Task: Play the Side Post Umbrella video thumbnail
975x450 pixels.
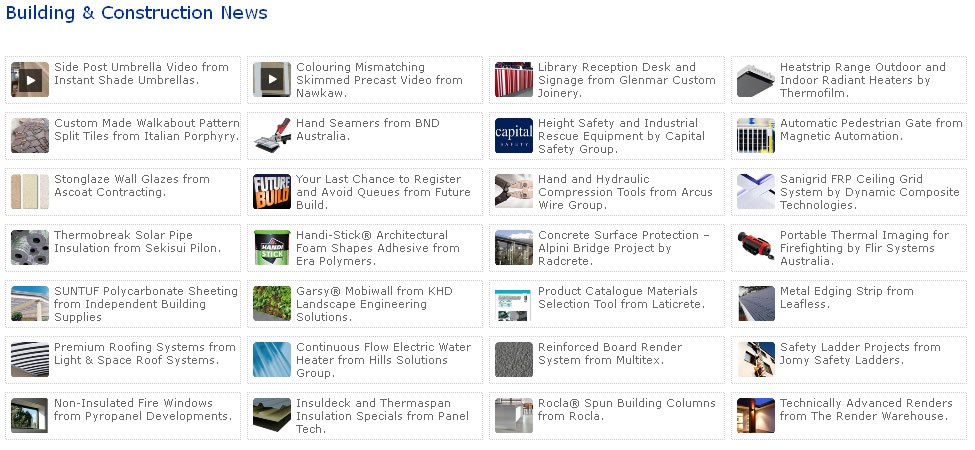Action: tap(30, 80)
